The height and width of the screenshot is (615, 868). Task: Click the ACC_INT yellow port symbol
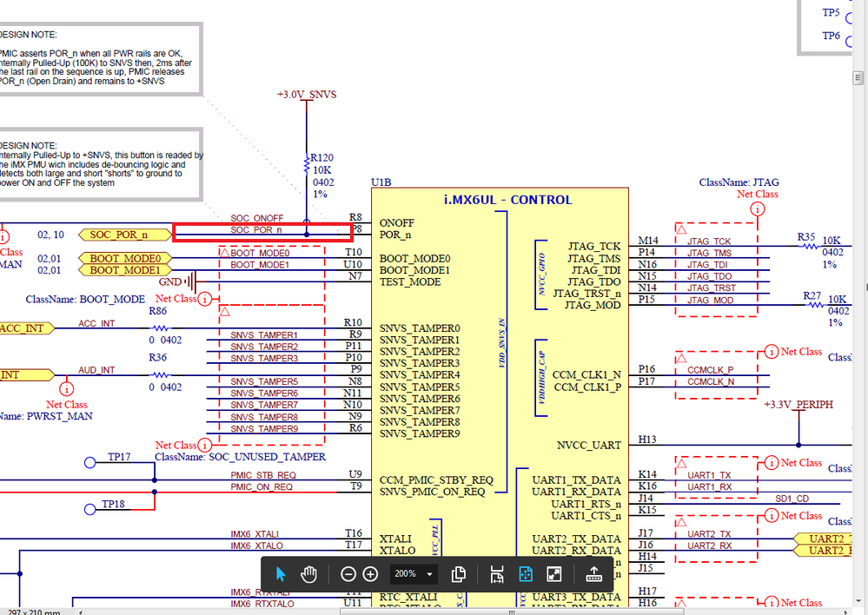[25, 328]
